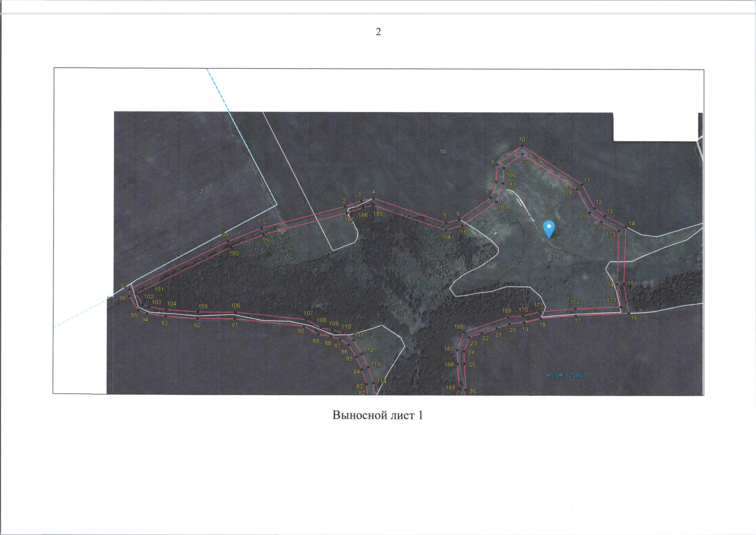Click boundary point 92 label

click(x=197, y=325)
